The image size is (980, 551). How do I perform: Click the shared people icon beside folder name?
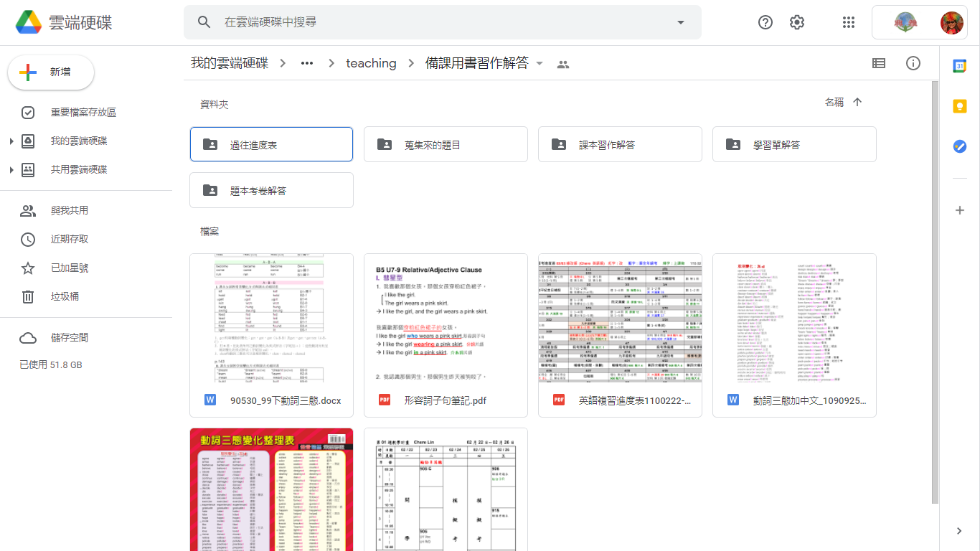pyautogui.click(x=563, y=64)
